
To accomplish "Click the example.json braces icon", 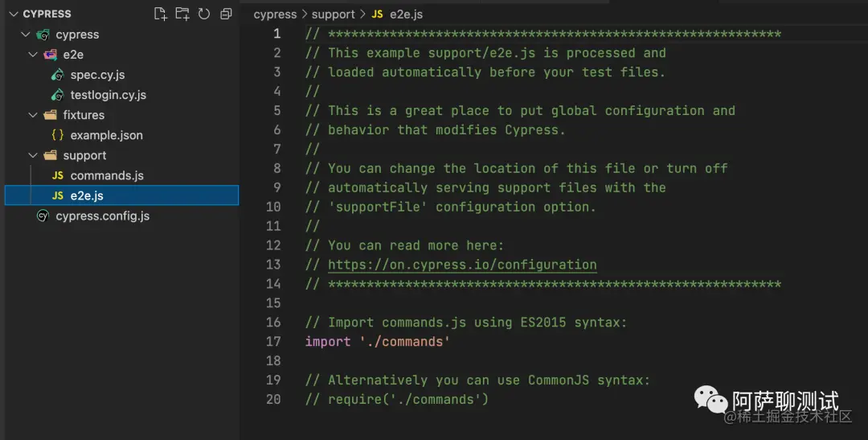I will tap(57, 135).
